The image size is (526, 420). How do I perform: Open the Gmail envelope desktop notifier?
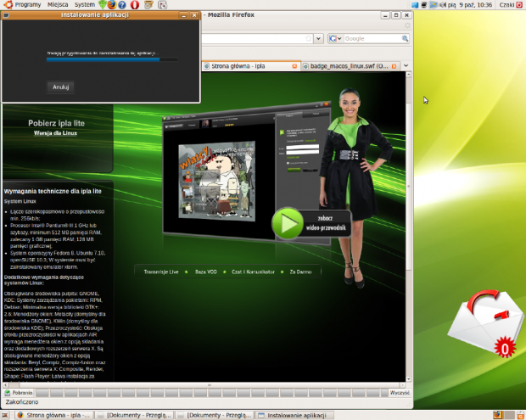click(485, 322)
